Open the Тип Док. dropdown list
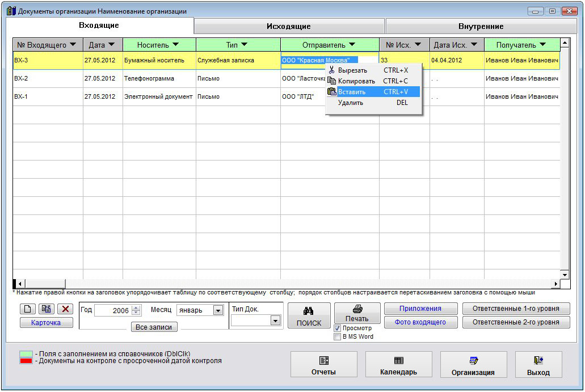Viewport: 585px width, 392px height. (275, 321)
